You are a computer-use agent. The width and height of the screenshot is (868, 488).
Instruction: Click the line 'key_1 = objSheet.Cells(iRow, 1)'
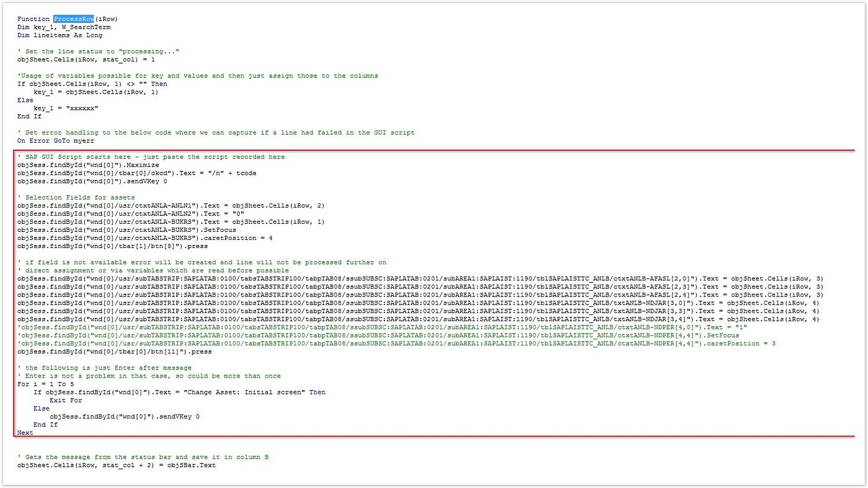pyautogui.click(x=96, y=92)
